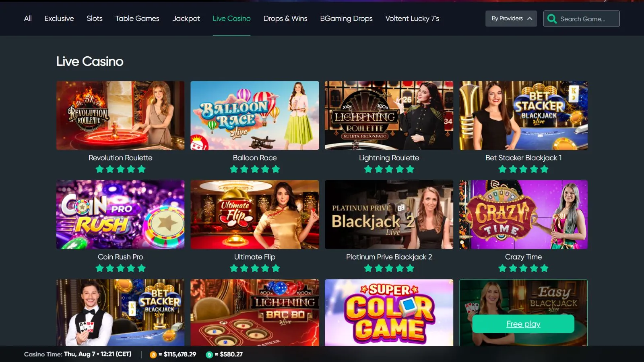
Task: Click the chevron arrow on By Providers
Action: [x=530, y=19]
